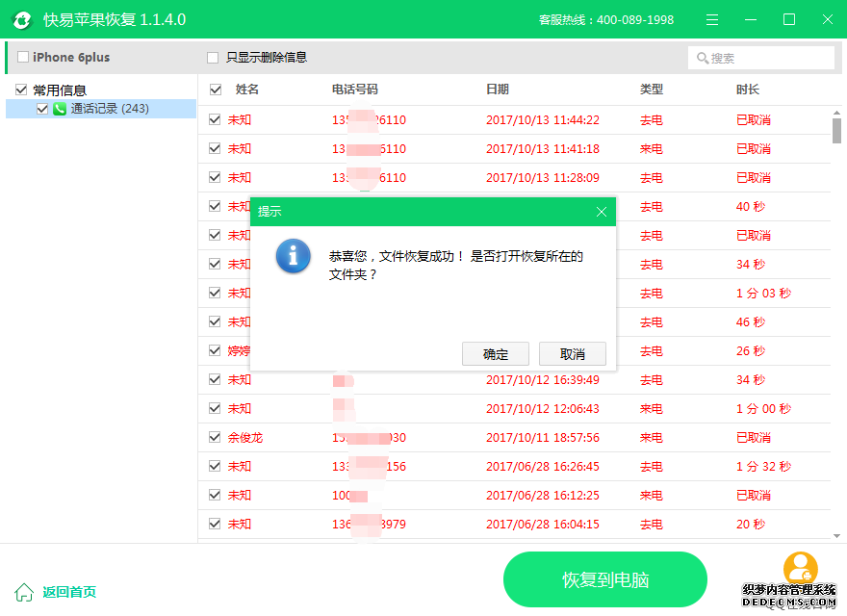Click the name 余俊龙

coord(244,438)
